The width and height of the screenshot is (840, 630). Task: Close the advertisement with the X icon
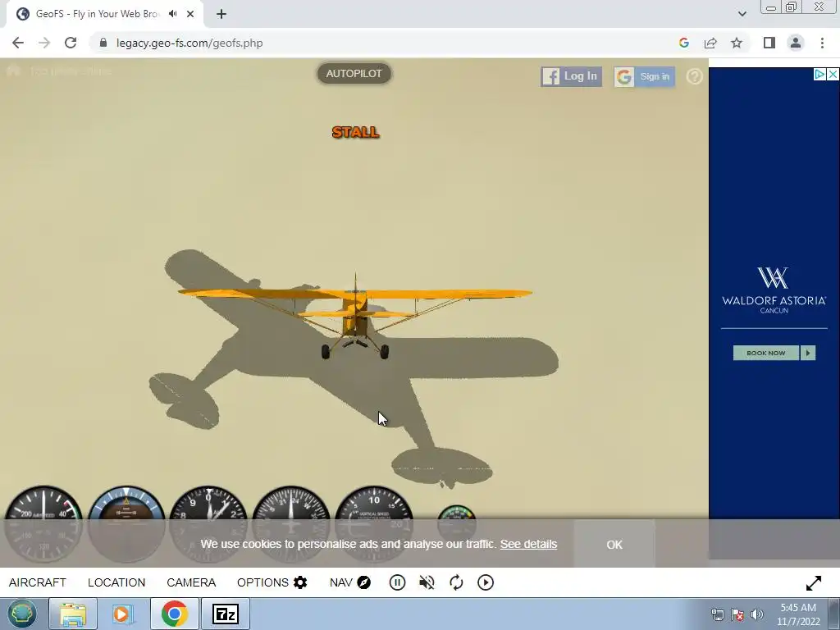click(x=833, y=75)
